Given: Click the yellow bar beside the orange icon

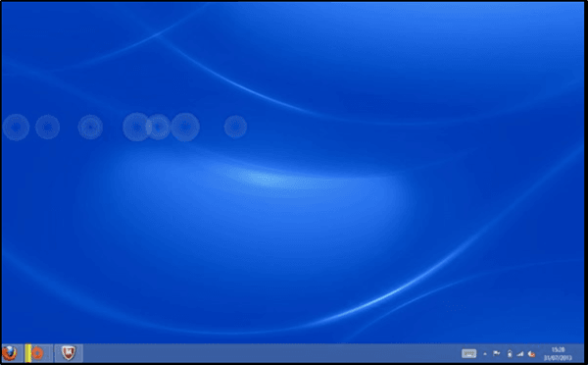Looking at the screenshot, I should click(x=27, y=353).
